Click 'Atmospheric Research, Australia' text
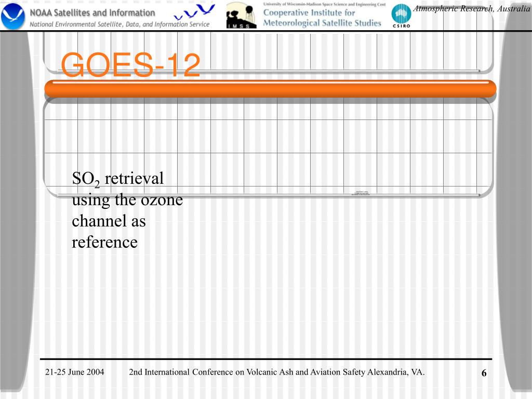The image size is (532, 399). tap(472, 8)
